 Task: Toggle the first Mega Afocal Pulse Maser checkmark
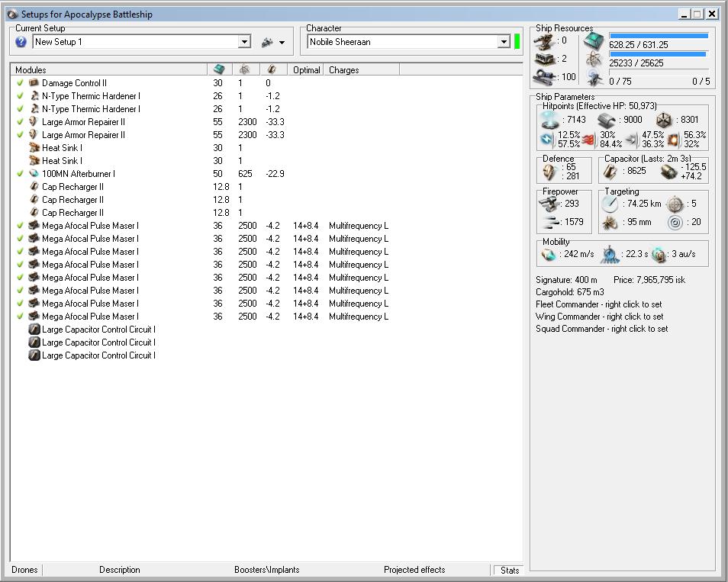coord(20,226)
